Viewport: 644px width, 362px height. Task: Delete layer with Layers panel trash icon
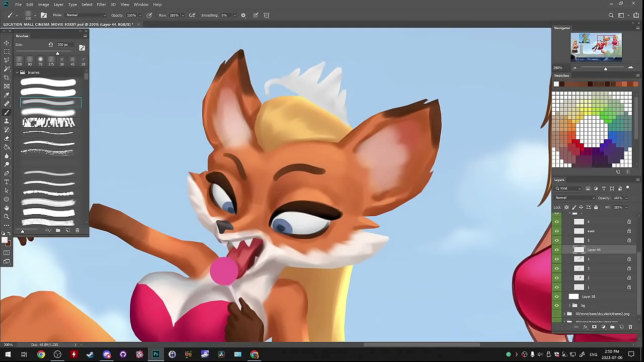630,327
